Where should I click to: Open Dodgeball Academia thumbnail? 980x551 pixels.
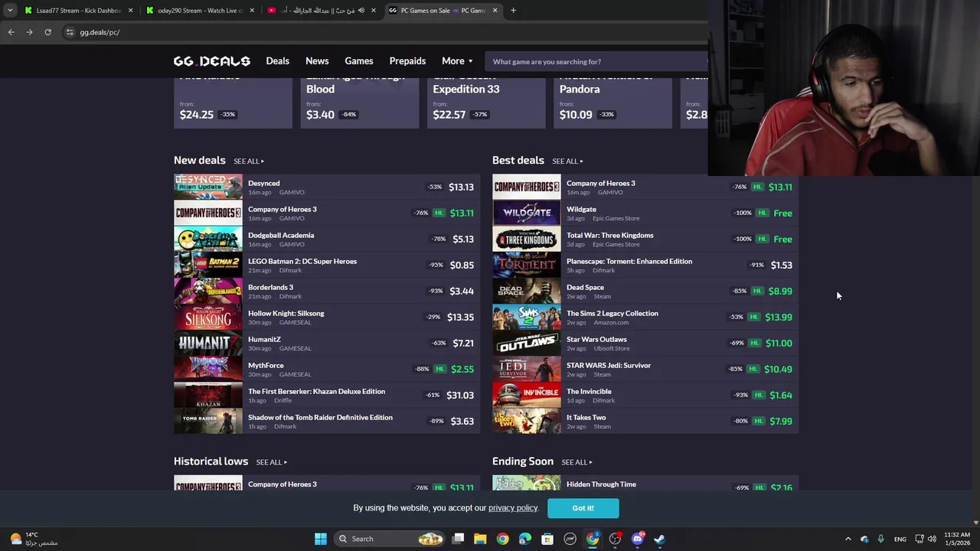[207, 239]
